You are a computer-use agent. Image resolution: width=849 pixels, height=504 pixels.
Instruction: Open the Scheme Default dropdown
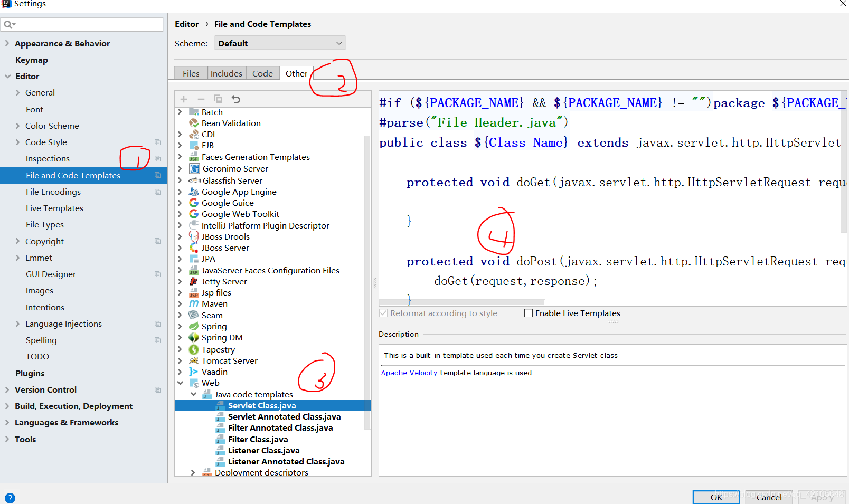pyautogui.click(x=280, y=43)
